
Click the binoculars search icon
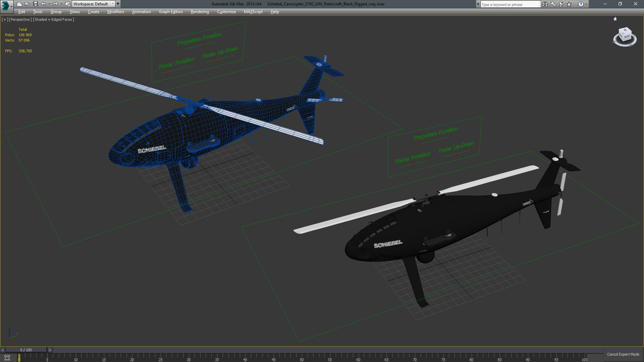tap(545, 4)
